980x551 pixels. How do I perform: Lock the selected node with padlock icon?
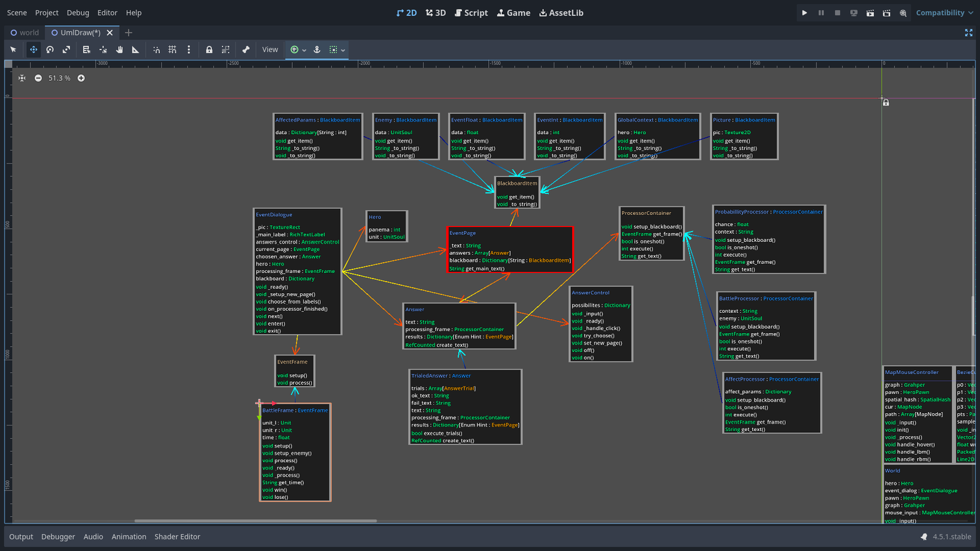(209, 50)
